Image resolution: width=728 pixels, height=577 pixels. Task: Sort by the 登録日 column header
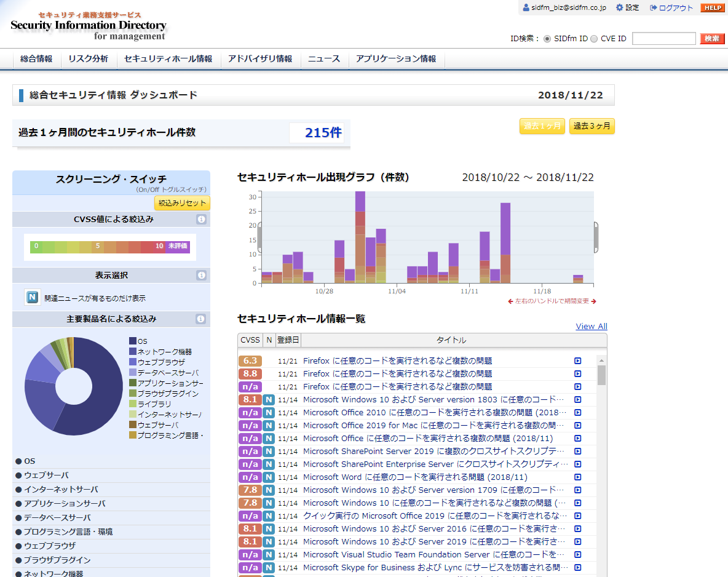pyautogui.click(x=288, y=340)
